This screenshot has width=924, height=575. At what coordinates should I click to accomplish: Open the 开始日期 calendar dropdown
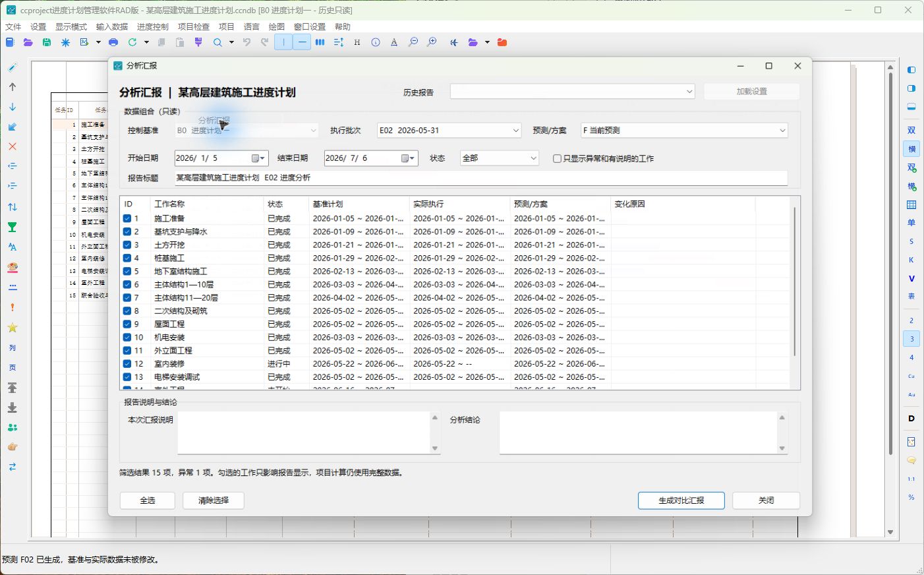[259, 158]
